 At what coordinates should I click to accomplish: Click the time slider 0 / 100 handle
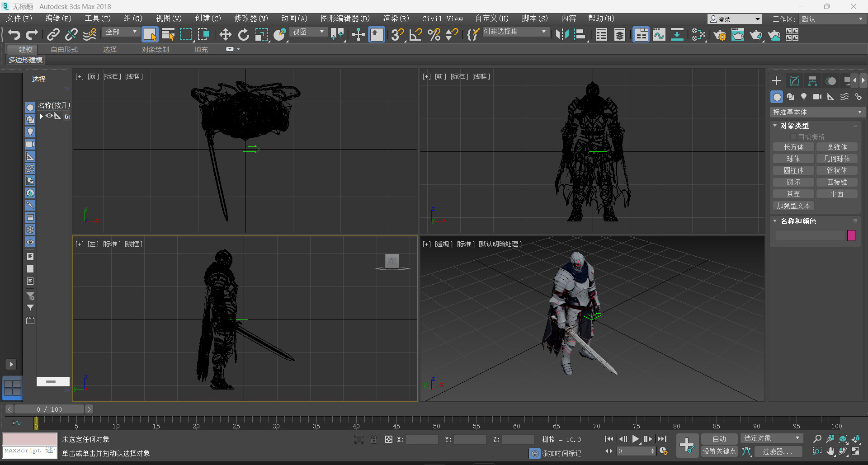tap(49, 409)
